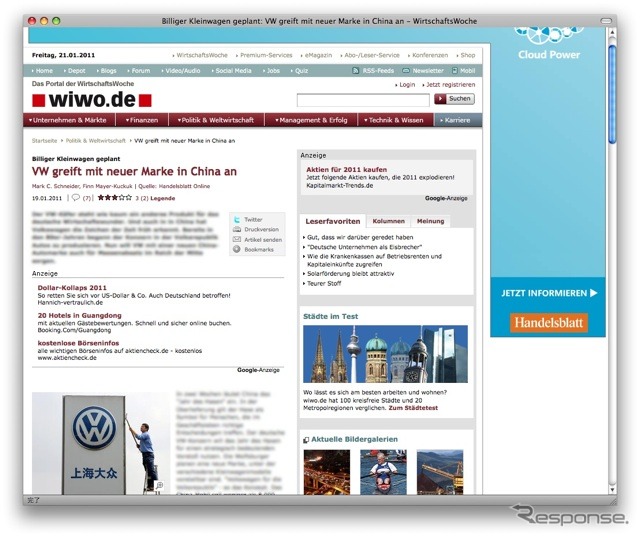Click the Druckversion printer icon
Viewport: 640px width, 537px height.
tap(237, 229)
